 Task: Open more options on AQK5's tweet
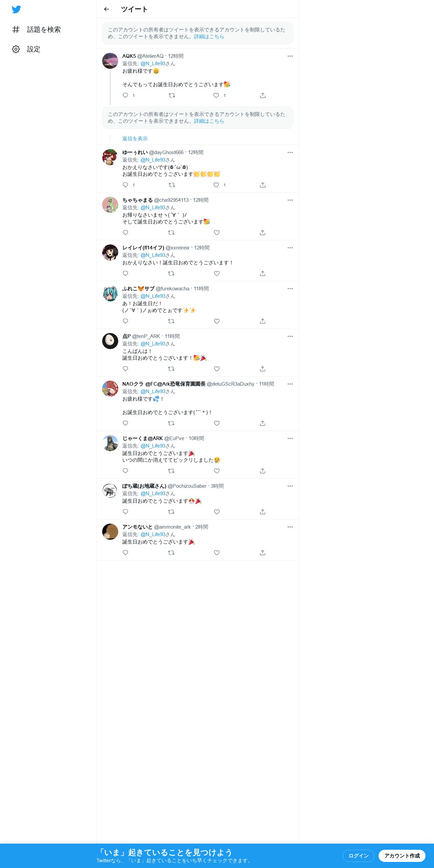(x=290, y=56)
